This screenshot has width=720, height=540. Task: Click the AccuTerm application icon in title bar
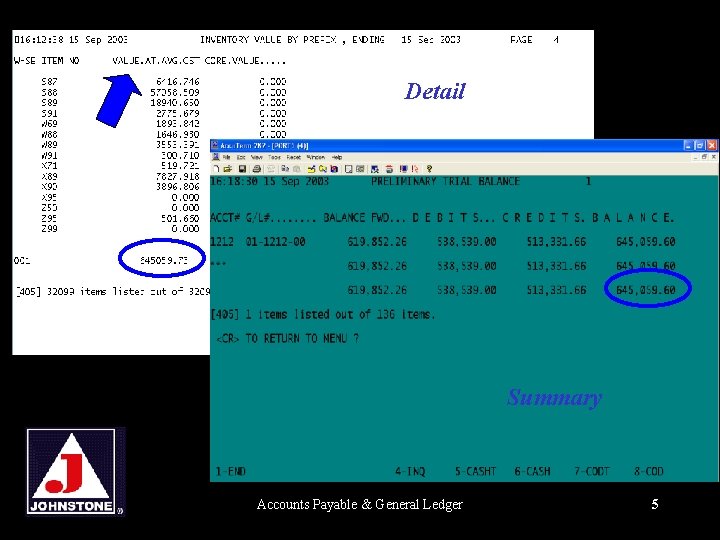click(x=214, y=146)
